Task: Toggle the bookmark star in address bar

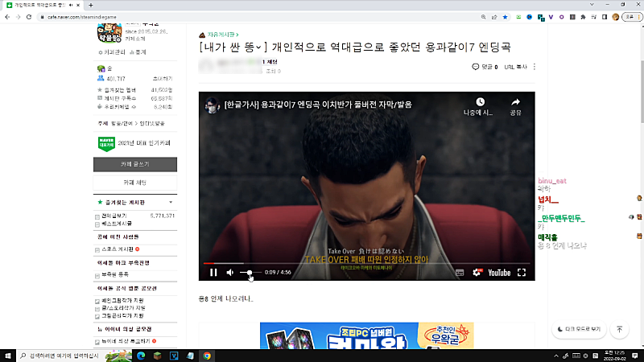Action: 506,17
